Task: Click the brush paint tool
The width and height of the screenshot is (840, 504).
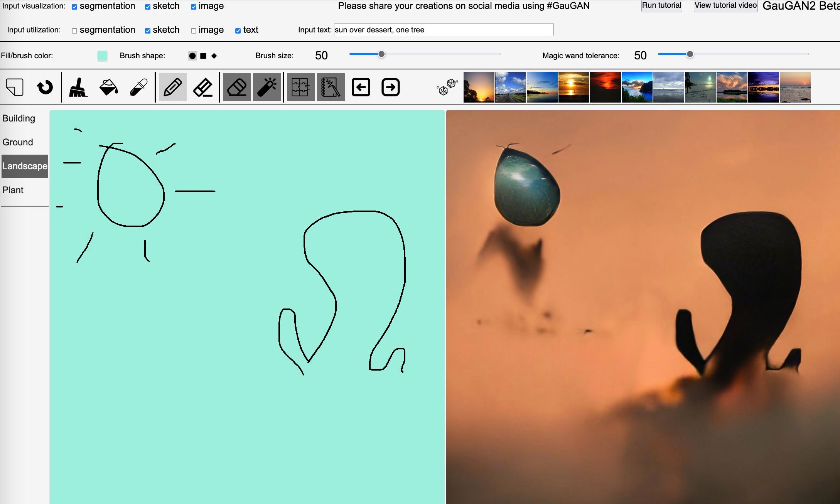Action: (x=78, y=87)
